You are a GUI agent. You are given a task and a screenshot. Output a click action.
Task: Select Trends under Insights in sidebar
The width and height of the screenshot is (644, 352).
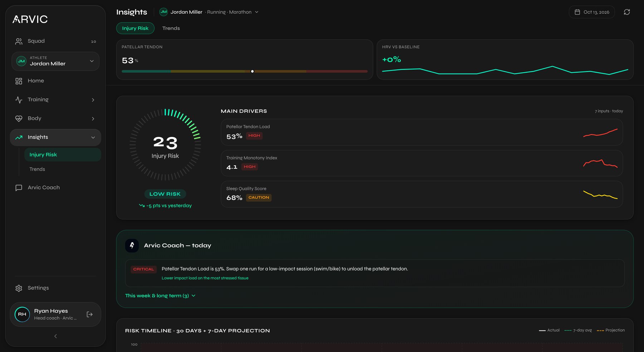point(37,169)
